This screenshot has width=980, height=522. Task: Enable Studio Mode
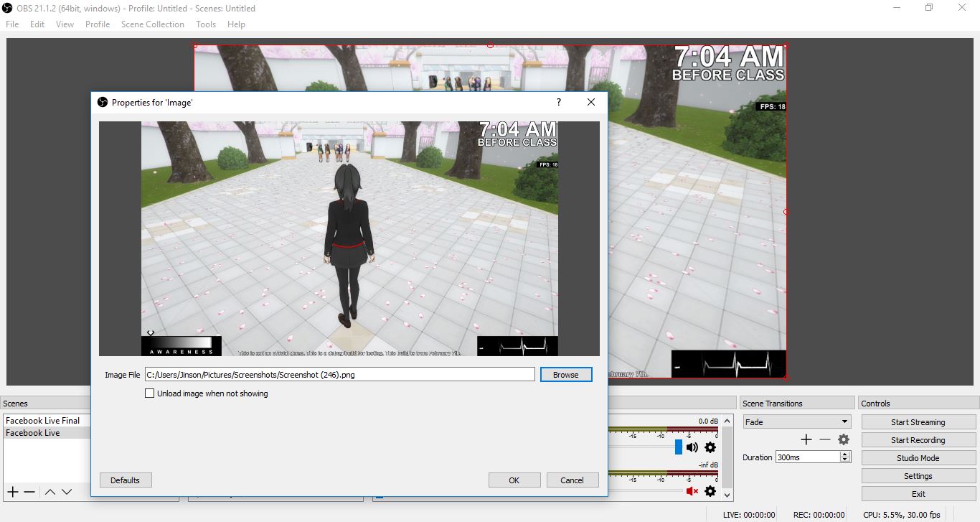[918, 458]
